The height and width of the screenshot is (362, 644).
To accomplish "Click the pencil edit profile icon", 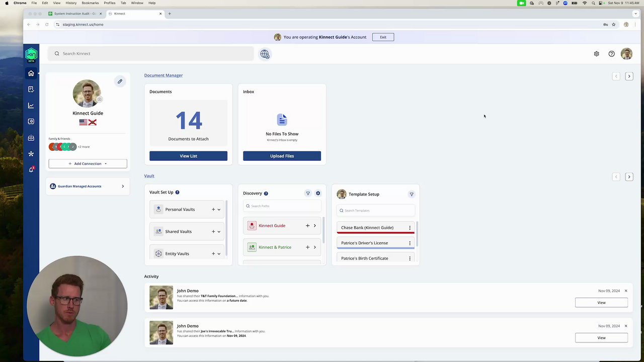I will coord(120,81).
